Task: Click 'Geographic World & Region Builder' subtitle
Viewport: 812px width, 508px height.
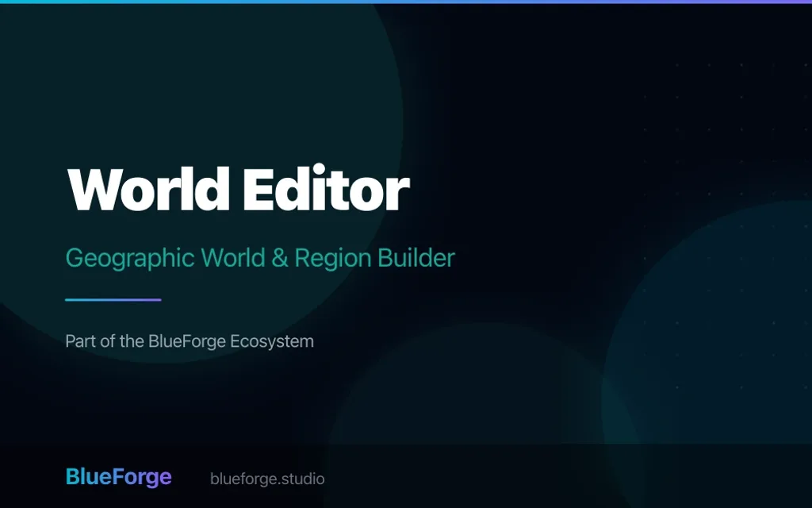Action: (260, 258)
